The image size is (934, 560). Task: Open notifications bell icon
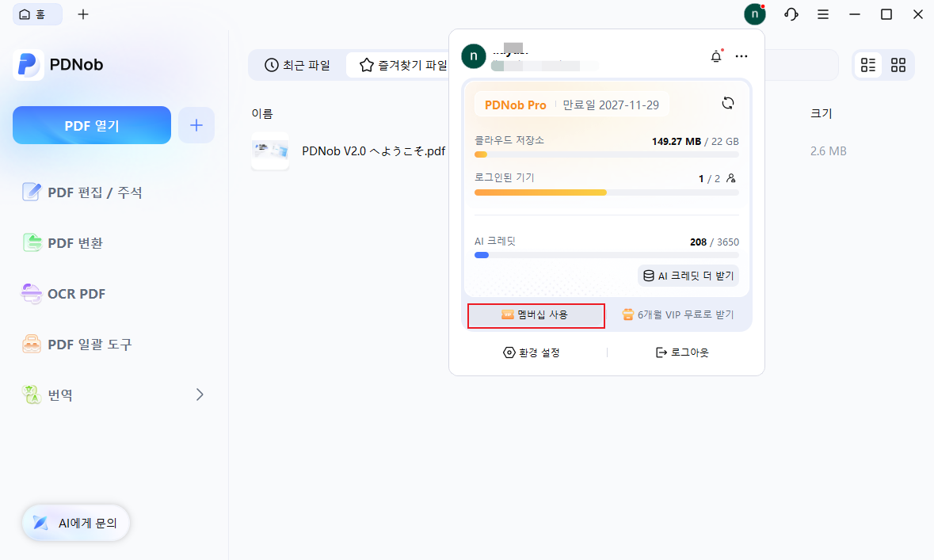pos(716,56)
